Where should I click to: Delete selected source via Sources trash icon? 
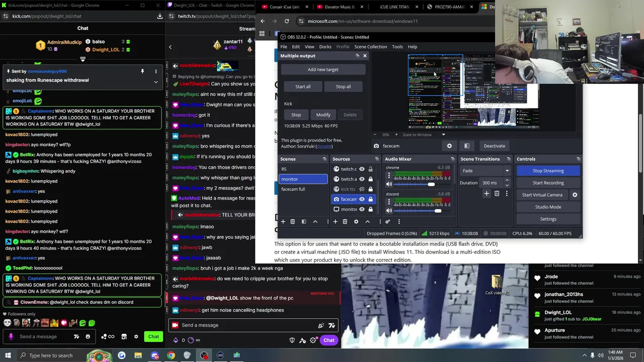[345, 222]
